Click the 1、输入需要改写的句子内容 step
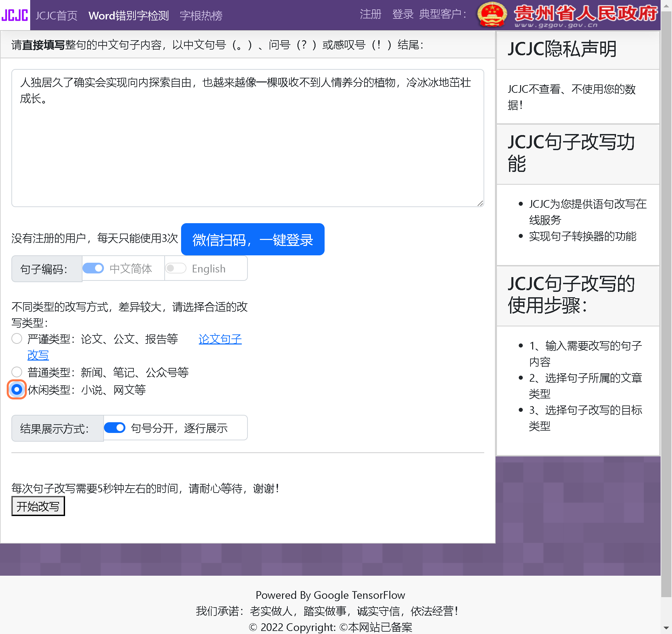Screen dimensions: 672x634 tap(585, 354)
